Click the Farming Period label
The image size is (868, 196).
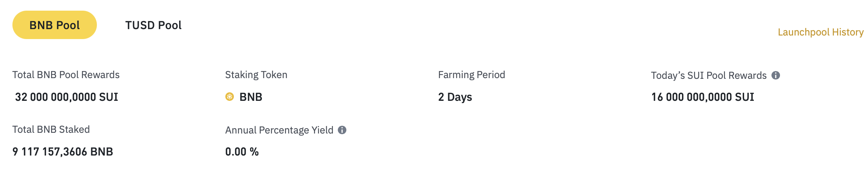pos(472,75)
